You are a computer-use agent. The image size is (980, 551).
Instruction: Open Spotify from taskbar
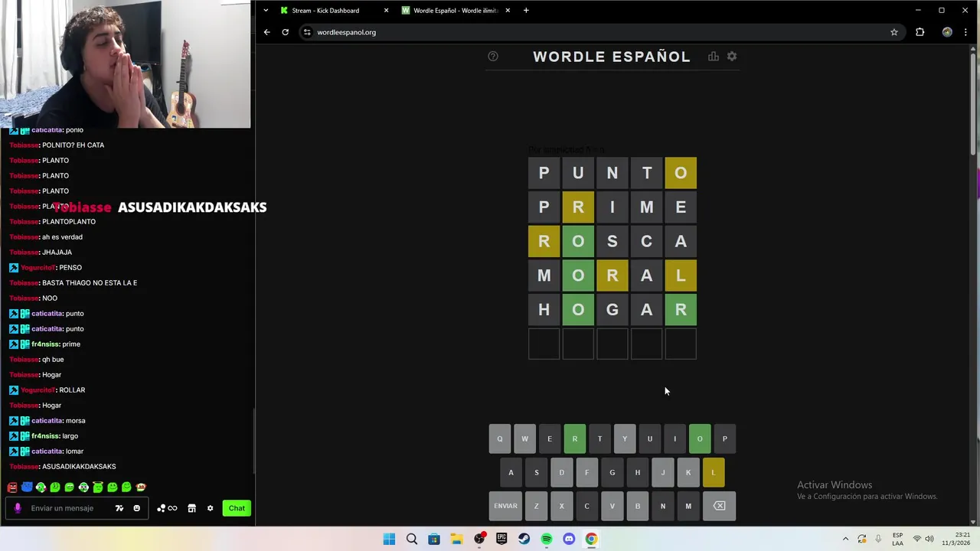click(x=547, y=539)
